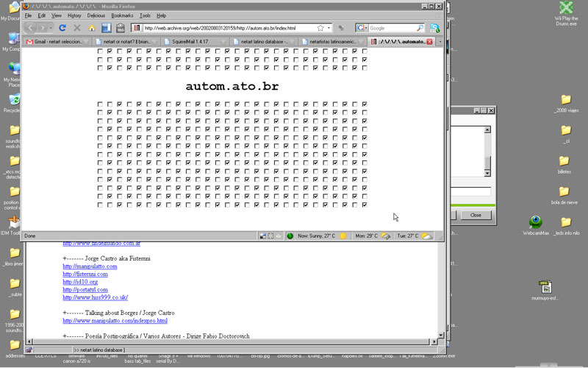The height and width of the screenshot is (368, 588).
Task: Click the Close button in background dialog
Action: (x=476, y=215)
